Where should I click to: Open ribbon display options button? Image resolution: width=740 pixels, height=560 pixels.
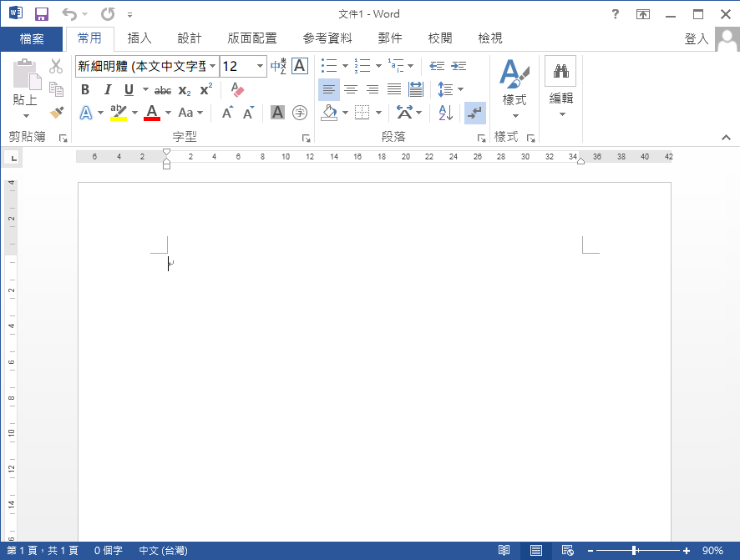point(643,14)
